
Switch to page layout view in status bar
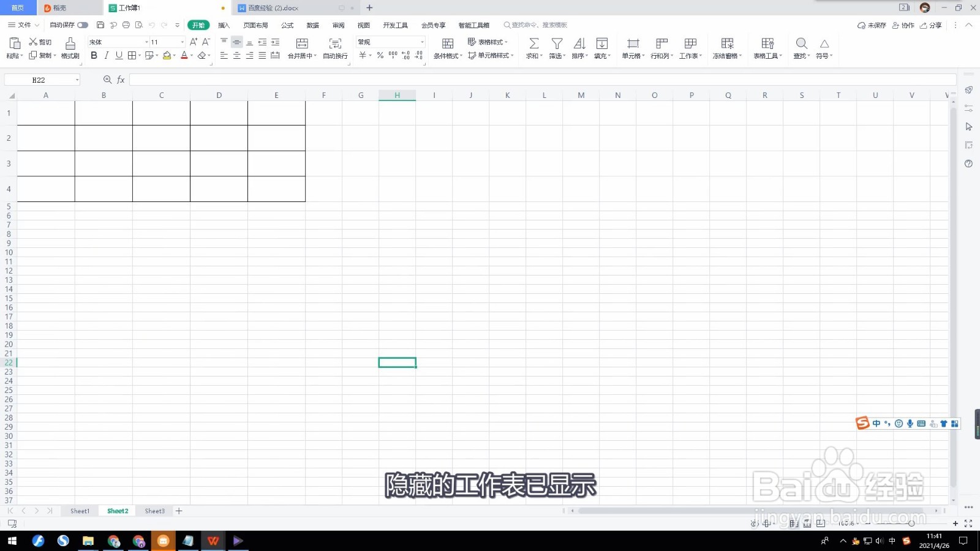click(x=807, y=523)
